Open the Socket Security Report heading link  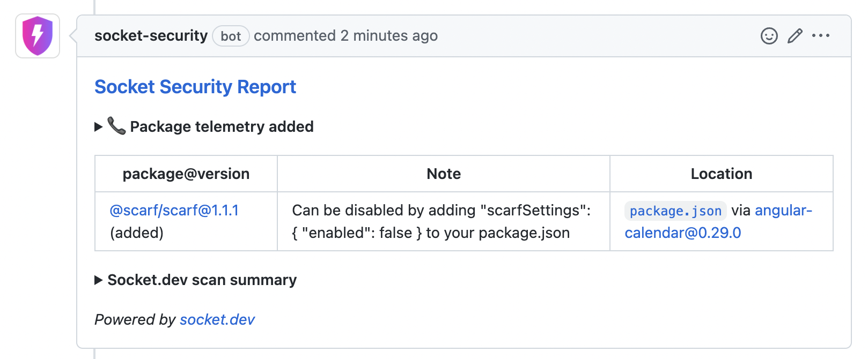click(x=195, y=87)
